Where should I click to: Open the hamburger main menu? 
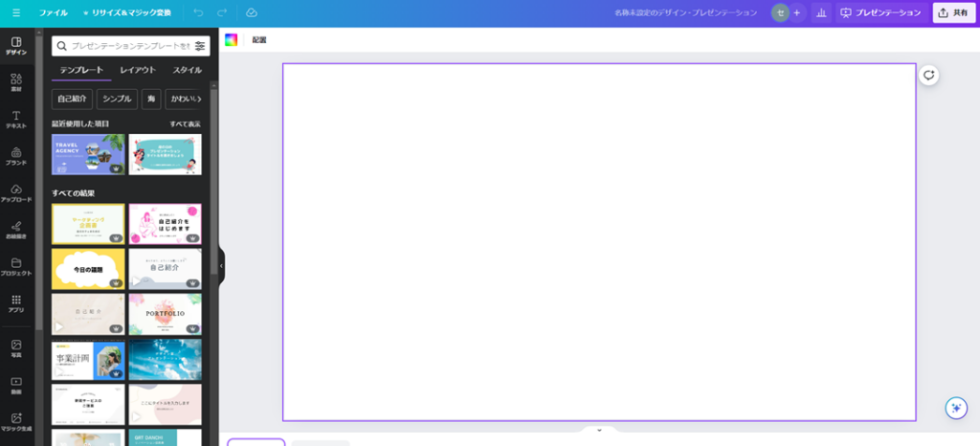click(15, 13)
